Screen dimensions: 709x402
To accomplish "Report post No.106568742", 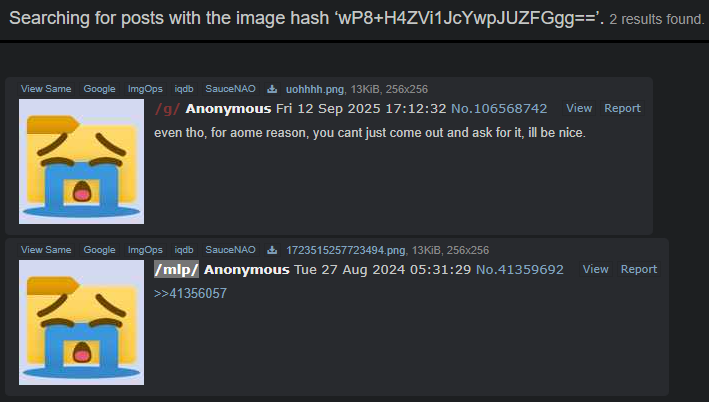I will (x=623, y=109).
